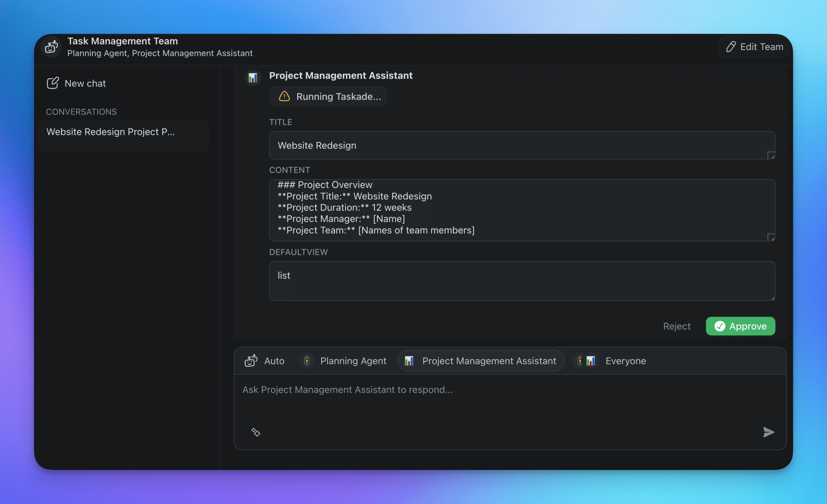Click the Task Management Team robot icon
The width and height of the screenshot is (827, 504).
click(x=51, y=46)
